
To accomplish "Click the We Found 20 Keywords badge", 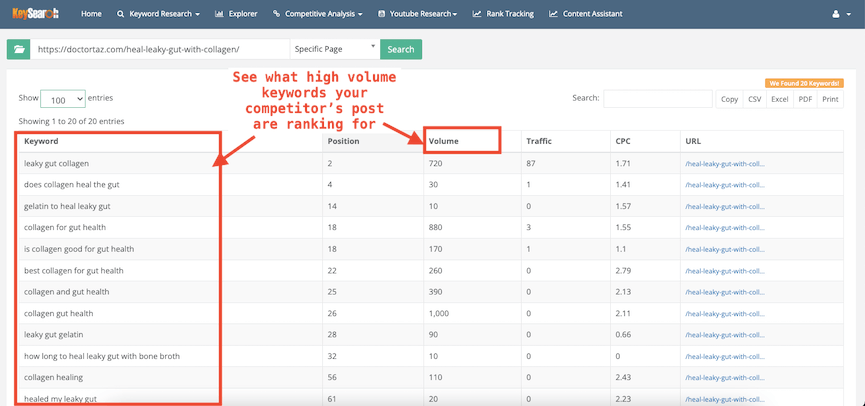I will pyautogui.click(x=804, y=83).
